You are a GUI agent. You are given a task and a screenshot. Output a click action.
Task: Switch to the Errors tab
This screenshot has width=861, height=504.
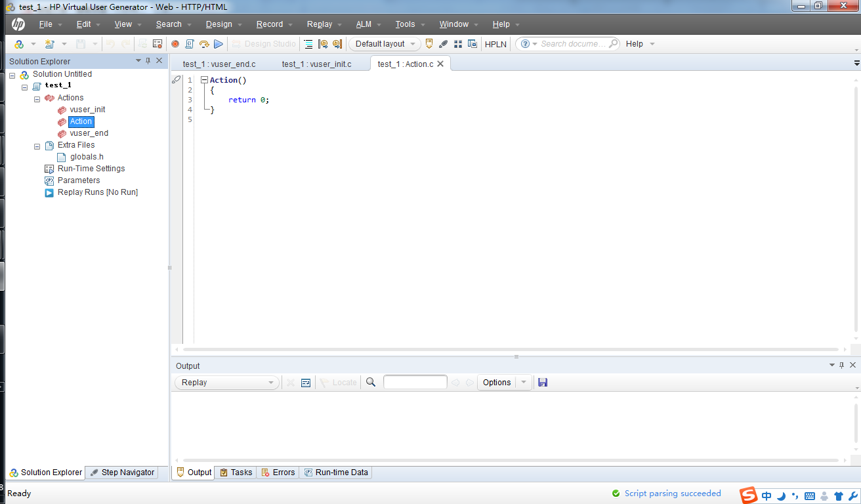pyautogui.click(x=278, y=472)
